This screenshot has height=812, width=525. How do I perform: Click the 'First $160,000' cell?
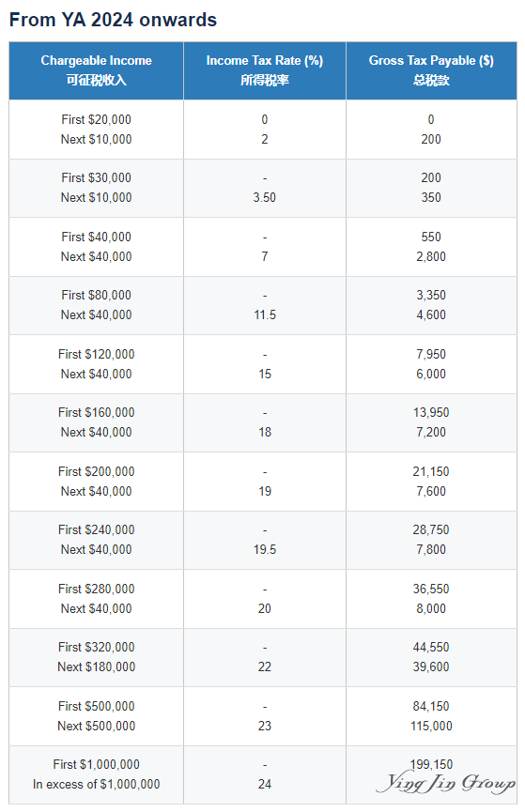pos(97,413)
